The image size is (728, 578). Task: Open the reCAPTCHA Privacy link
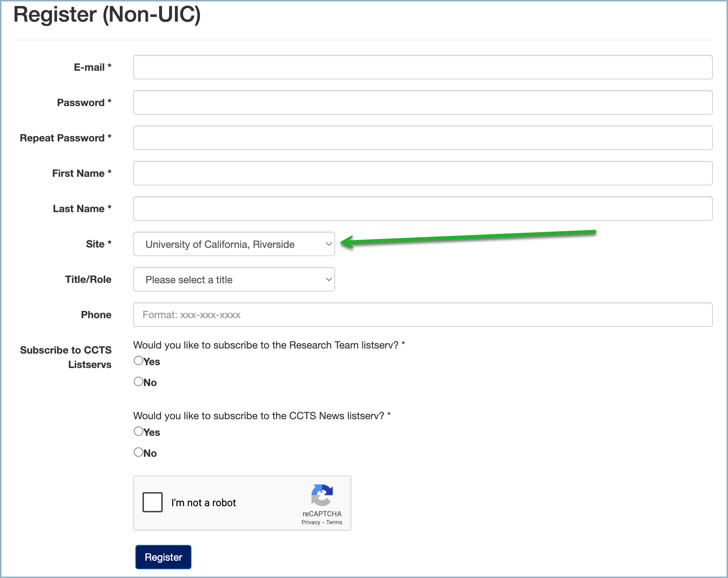pos(311,522)
